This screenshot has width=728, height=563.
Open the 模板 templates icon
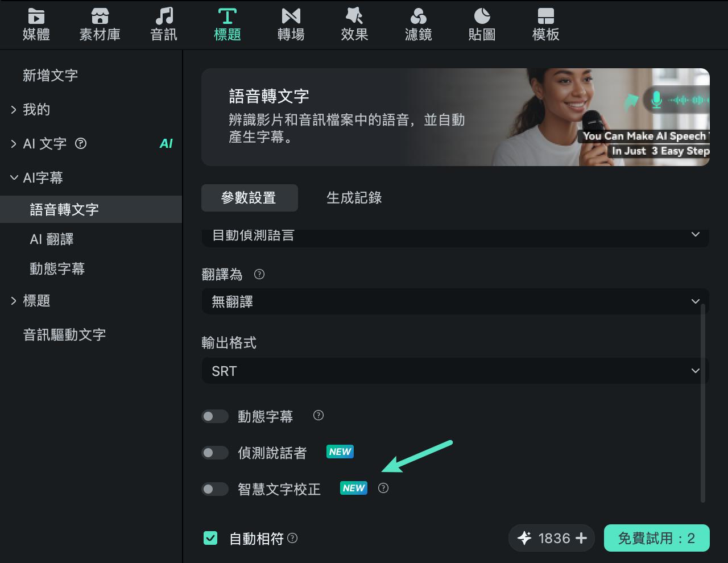546,16
